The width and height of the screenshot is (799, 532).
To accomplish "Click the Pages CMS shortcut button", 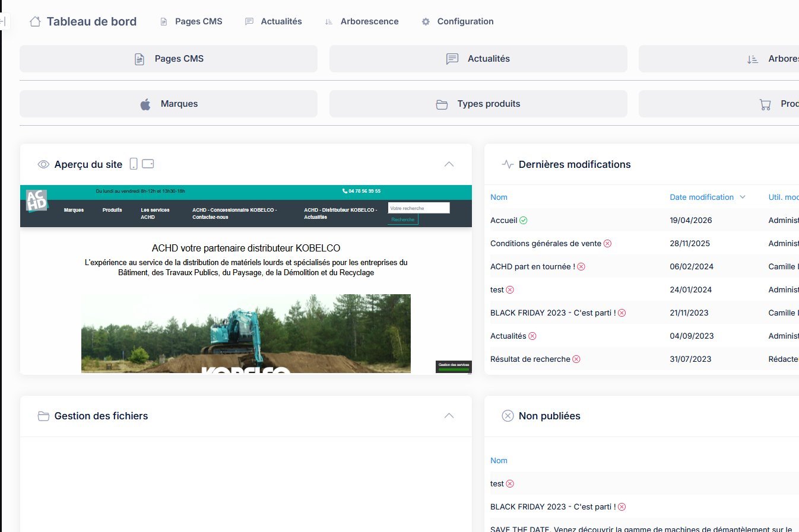I will (x=169, y=59).
